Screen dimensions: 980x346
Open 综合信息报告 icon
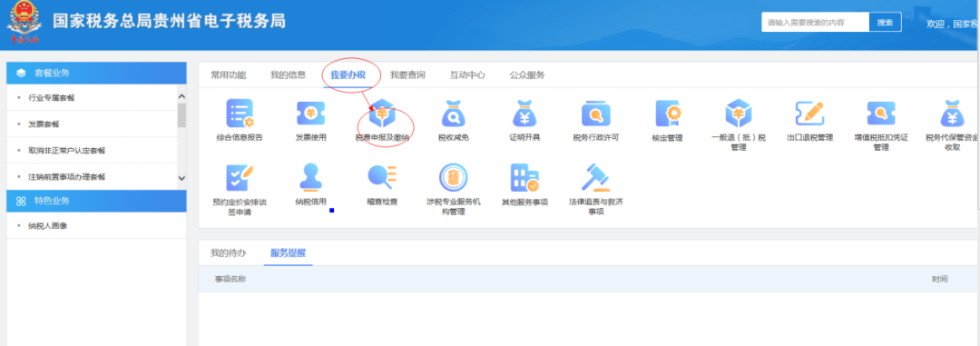(x=240, y=114)
